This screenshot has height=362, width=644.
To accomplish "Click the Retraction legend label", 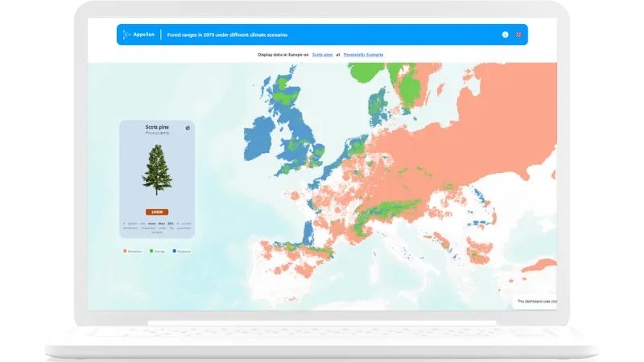I will click(x=134, y=251).
